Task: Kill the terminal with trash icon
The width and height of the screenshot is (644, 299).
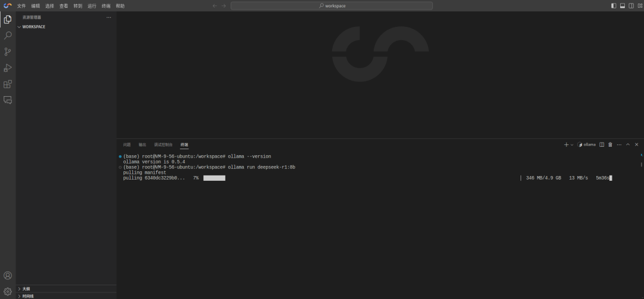Action: [611, 145]
